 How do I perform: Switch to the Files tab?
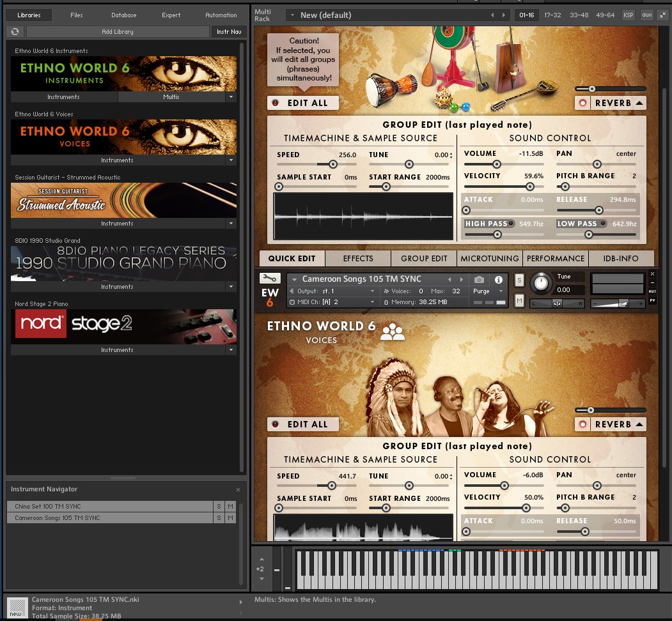(x=77, y=15)
